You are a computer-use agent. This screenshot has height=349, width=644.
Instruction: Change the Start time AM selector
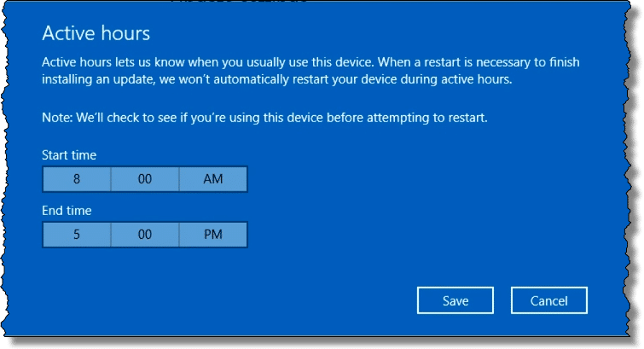212,179
